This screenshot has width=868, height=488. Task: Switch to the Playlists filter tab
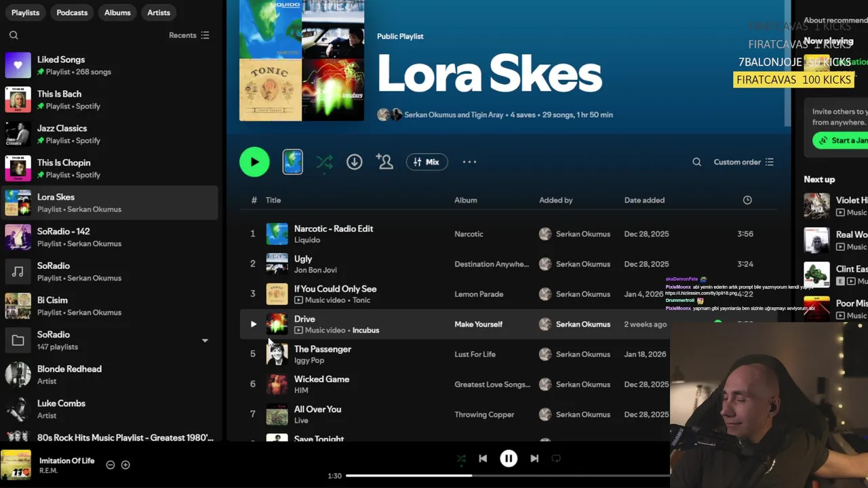[25, 12]
